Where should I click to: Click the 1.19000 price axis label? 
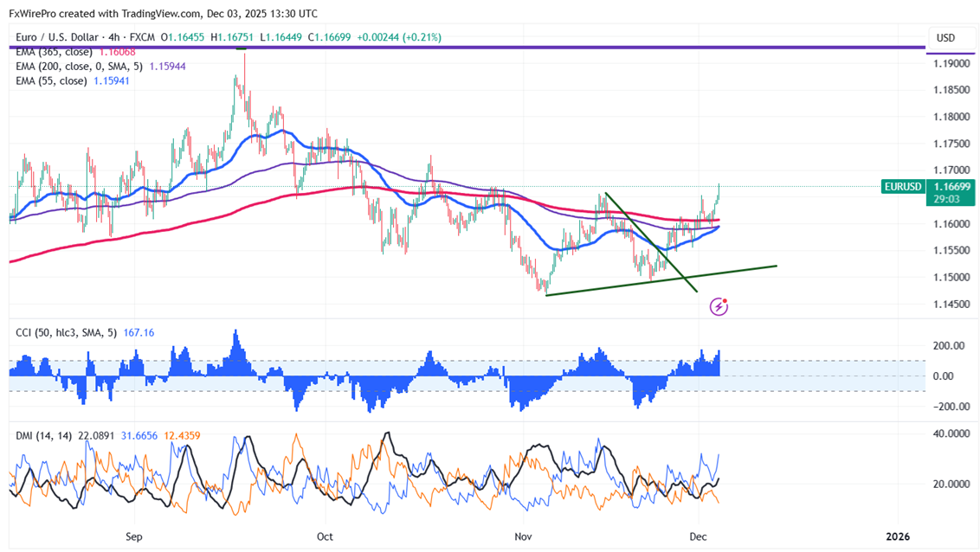tap(951, 64)
